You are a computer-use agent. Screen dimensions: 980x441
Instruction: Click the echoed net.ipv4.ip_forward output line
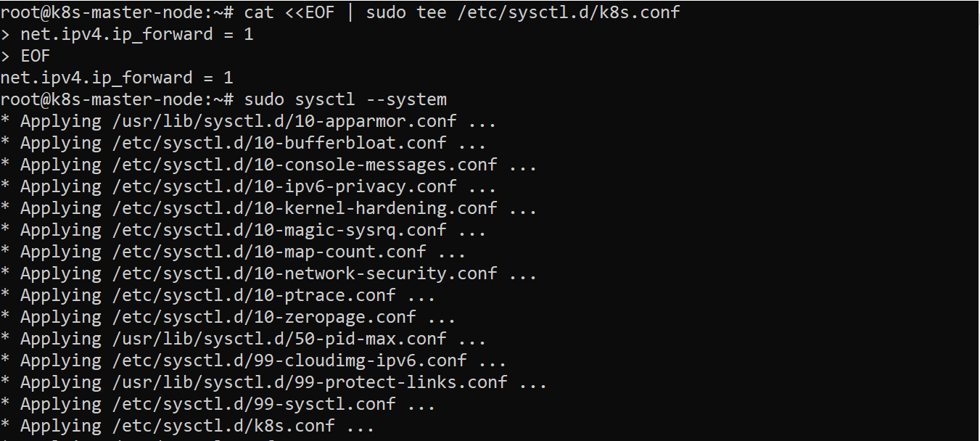point(116,78)
